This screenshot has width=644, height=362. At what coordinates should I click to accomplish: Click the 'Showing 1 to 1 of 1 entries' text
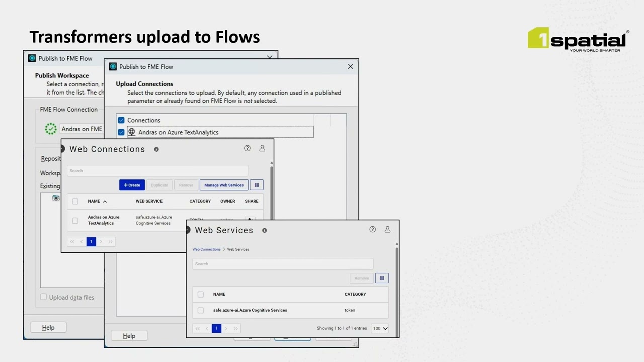tap(342, 328)
